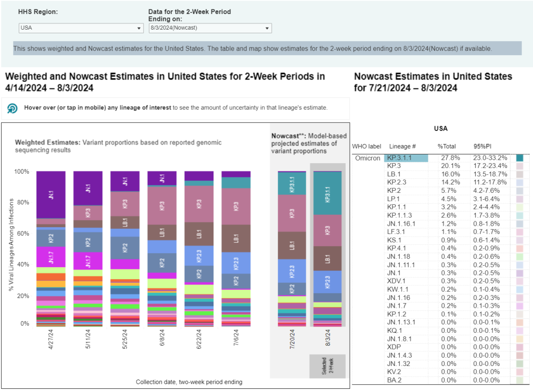533x392 pixels.
Task: Select the KP.2.3 segment in the 7/6/24 bar
Action: point(235,263)
